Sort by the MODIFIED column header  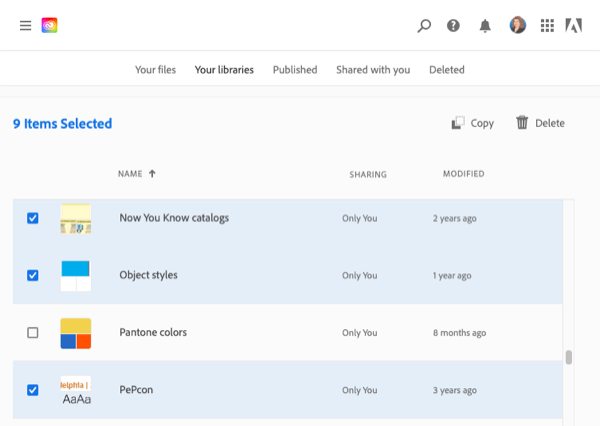pyautogui.click(x=464, y=174)
